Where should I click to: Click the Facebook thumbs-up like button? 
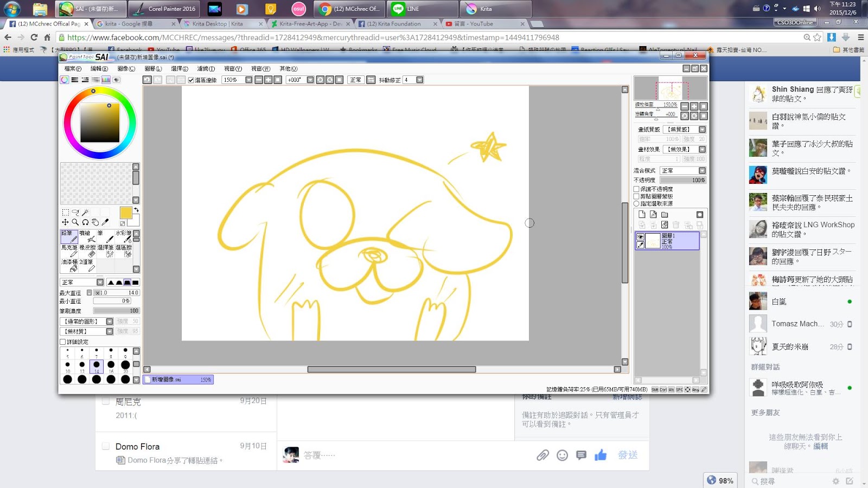(601, 455)
